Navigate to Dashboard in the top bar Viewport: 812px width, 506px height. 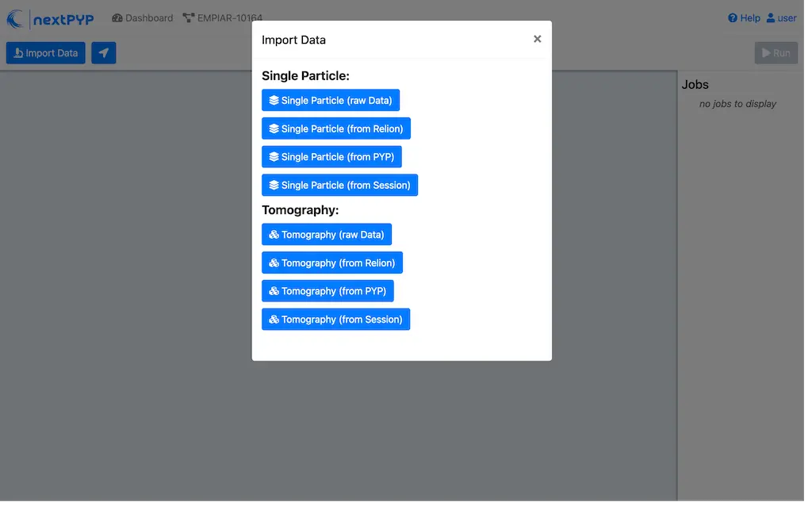[148, 17]
